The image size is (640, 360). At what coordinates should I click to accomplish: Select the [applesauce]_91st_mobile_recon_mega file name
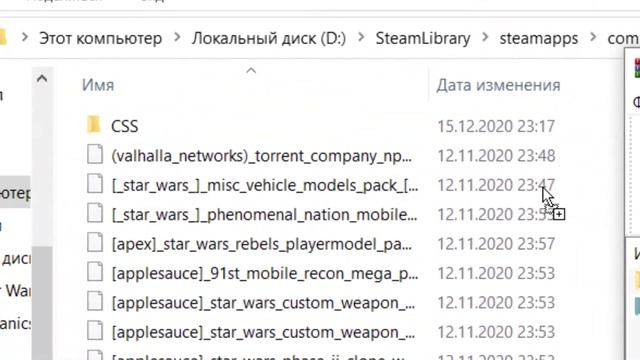click(265, 273)
